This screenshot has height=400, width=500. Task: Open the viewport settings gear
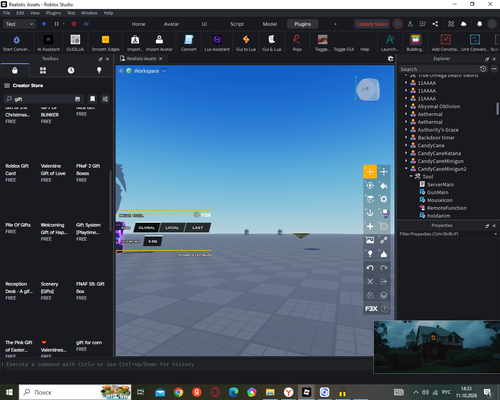[390, 59]
